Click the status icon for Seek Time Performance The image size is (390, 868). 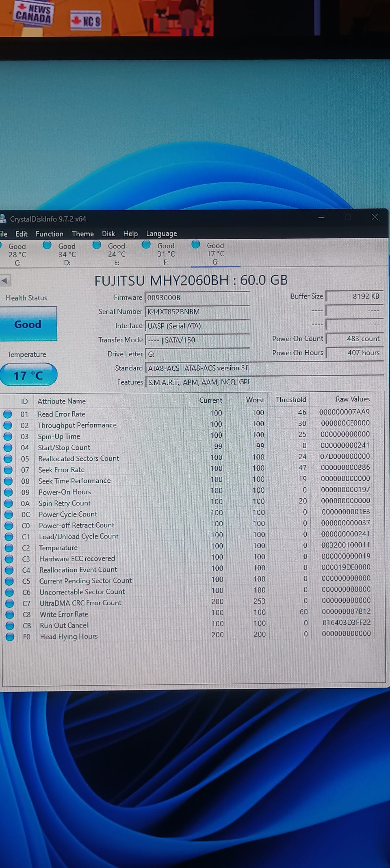[9, 481]
